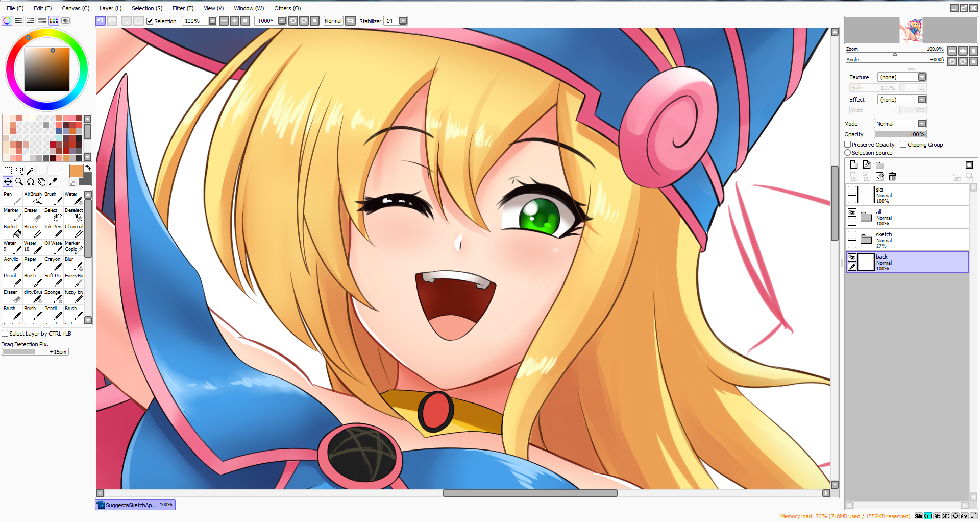Click the undo arrow in the toolbar
Screen dimensions: 980x521
[x=101, y=21]
